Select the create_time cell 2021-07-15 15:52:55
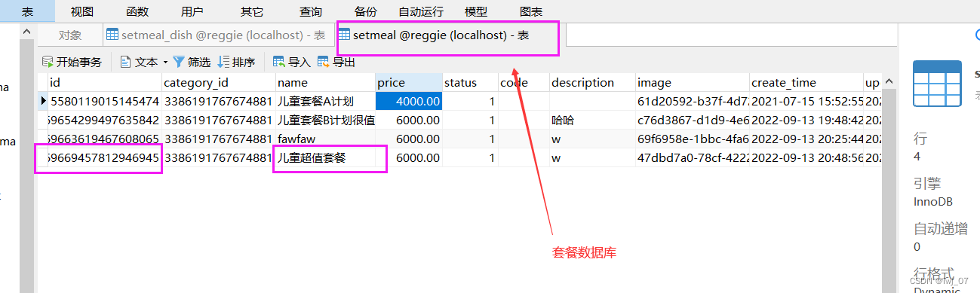The height and width of the screenshot is (293, 980). click(x=806, y=101)
